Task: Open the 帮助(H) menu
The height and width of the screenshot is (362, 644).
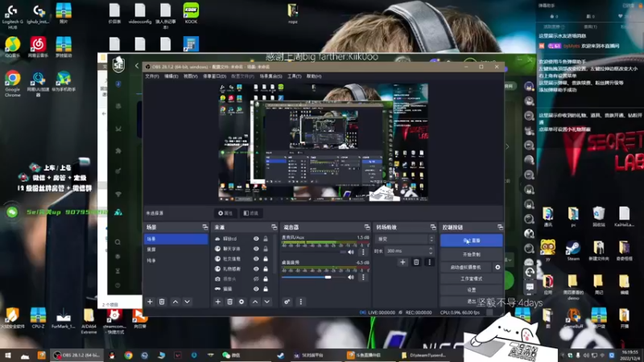Action: (x=314, y=76)
